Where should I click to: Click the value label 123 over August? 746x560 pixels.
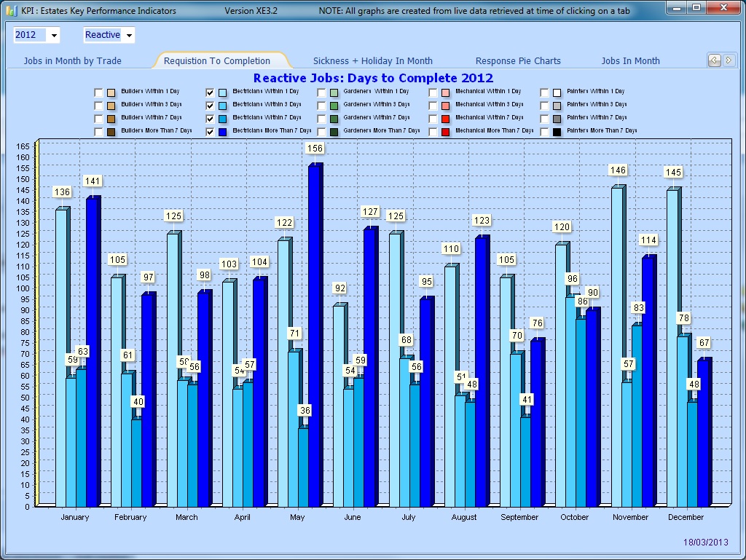click(482, 220)
